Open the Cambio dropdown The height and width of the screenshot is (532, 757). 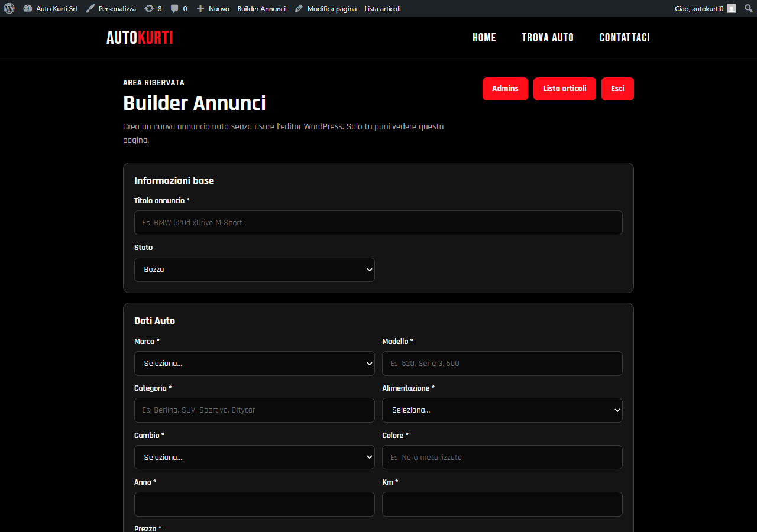click(x=254, y=458)
